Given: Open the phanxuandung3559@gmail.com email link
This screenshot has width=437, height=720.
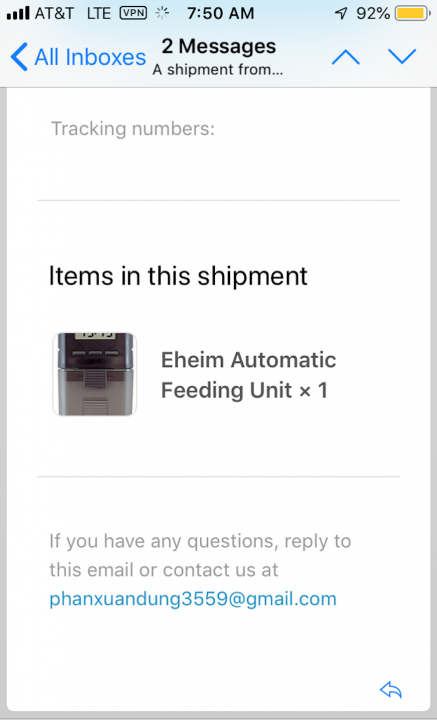Looking at the screenshot, I should (193, 599).
